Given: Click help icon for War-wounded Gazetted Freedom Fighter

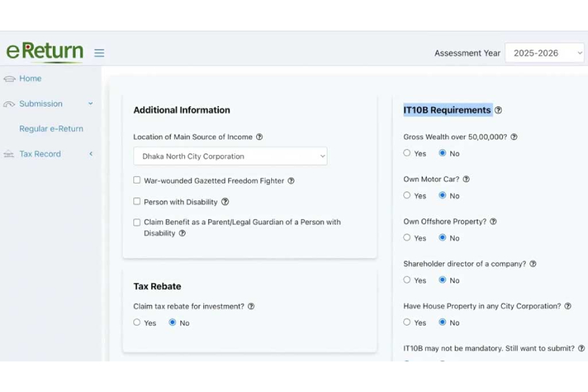Looking at the screenshot, I should click(x=291, y=181).
